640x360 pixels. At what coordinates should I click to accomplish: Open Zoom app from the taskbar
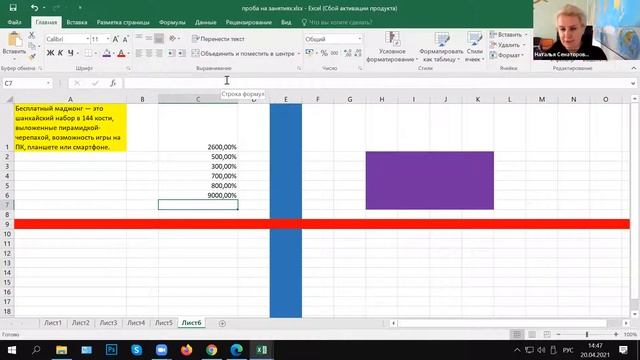pos(161,350)
